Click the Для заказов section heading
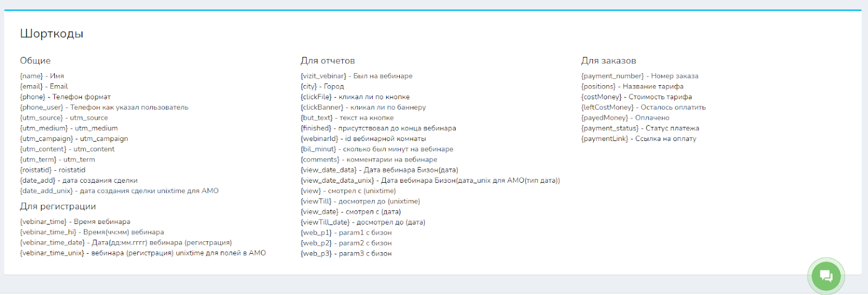Image resolution: width=868 pixels, height=295 pixels. [x=608, y=61]
